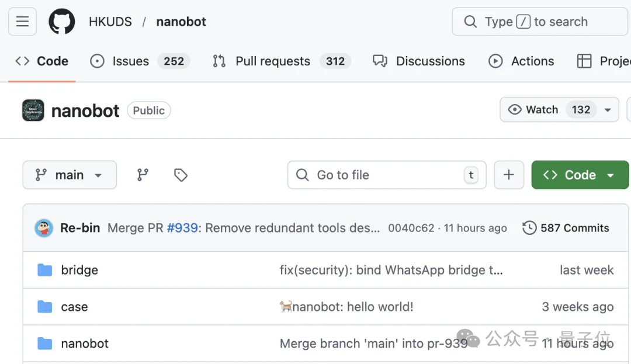Open the hamburger navigation menu
Screen dimensions: 631x364
point(22,22)
